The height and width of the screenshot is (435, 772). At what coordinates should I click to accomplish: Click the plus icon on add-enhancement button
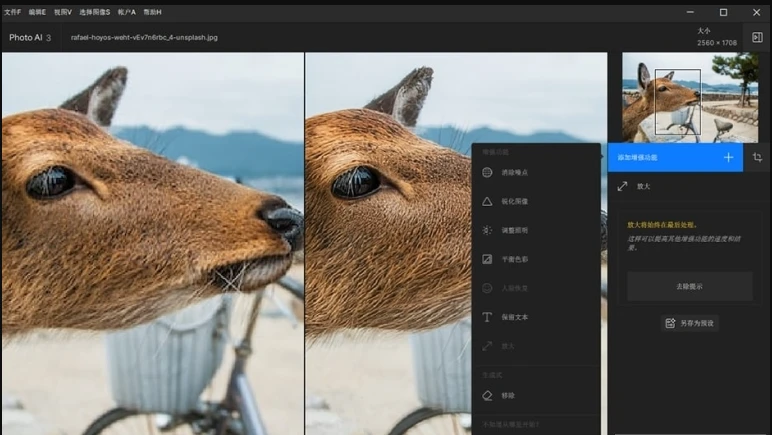tap(728, 157)
